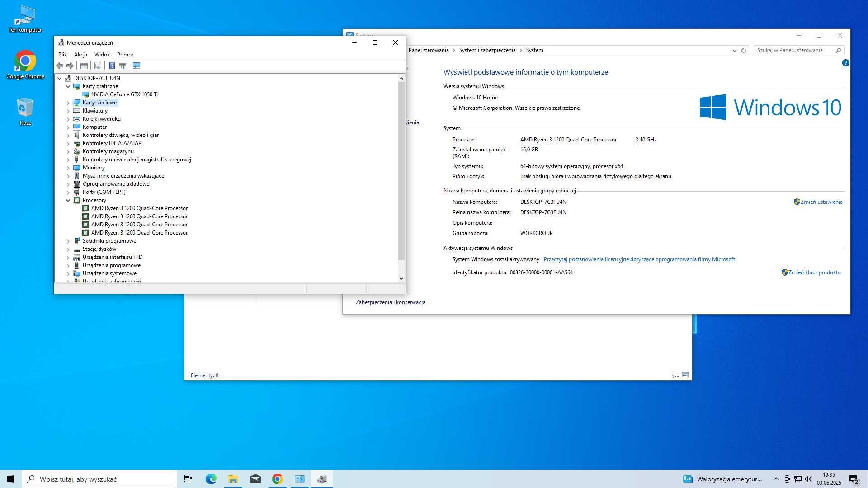The width and height of the screenshot is (868, 488).
Task: Select the Kosz recycle bin icon
Action: pos(25,112)
